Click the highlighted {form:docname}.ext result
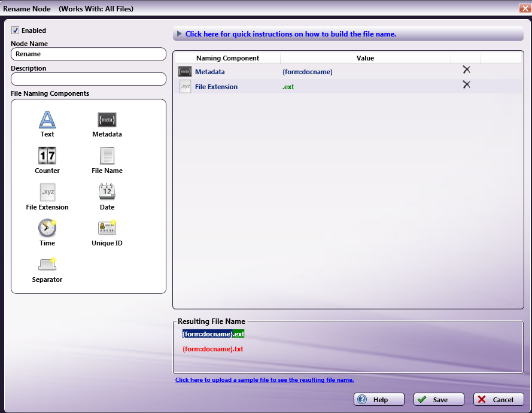The width and height of the screenshot is (532, 413). pyautogui.click(x=214, y=334)
